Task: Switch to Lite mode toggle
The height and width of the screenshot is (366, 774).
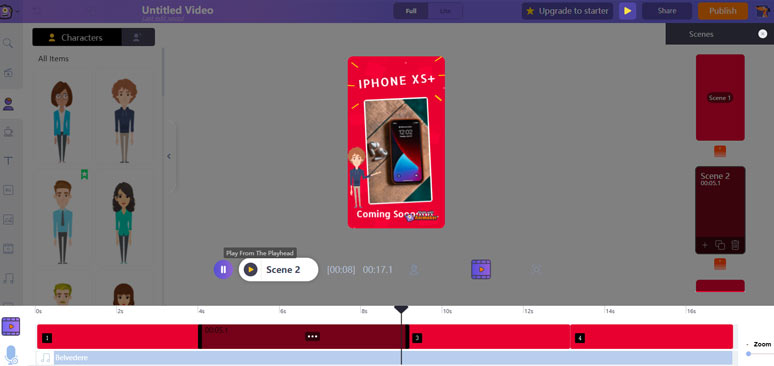Action: pyautogui.click(x=445, y=11)
